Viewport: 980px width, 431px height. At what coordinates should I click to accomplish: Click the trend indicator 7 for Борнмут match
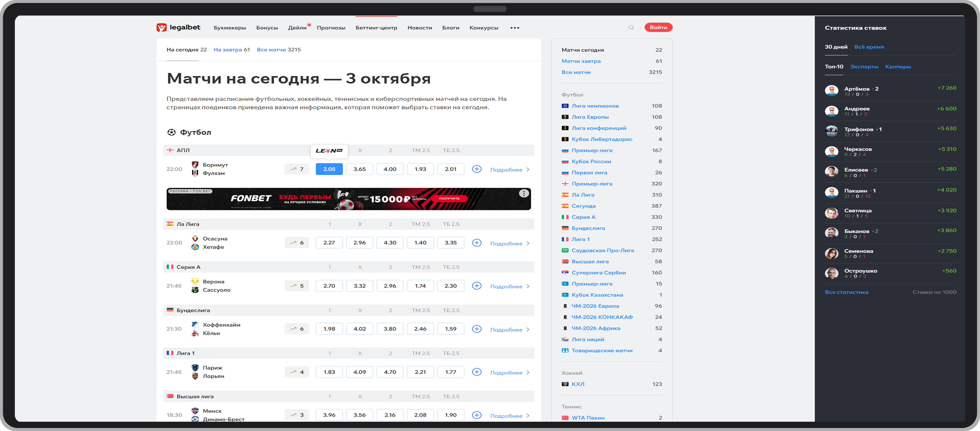pyautogui.click(x=297, y=169)
